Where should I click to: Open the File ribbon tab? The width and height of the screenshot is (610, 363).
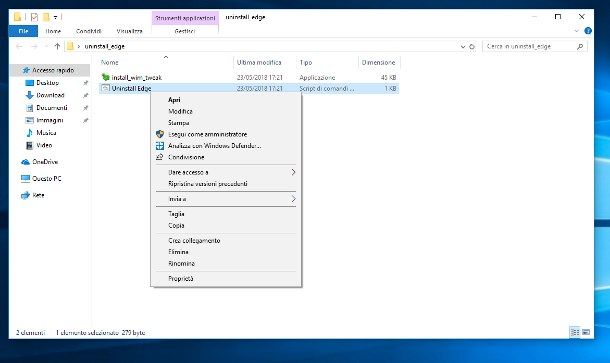[x=23, y=31]
